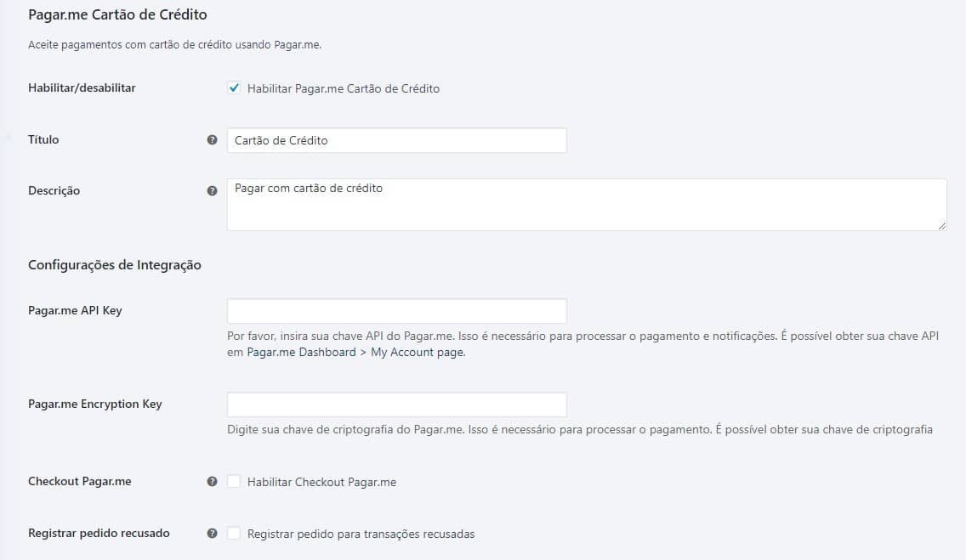Click the help icon beside Descrição
Screen dimensions: 966x560
click(212, 190)
